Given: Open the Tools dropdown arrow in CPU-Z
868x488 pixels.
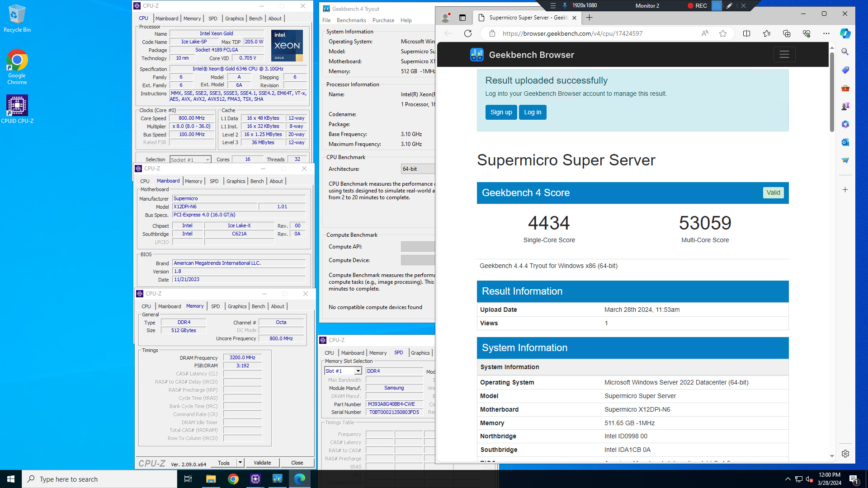Looking at the screenshot, I should [240, 463].
